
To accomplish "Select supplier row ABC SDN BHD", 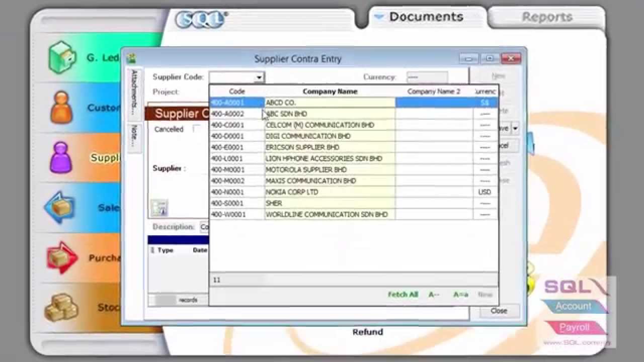I will pos(354,114).
